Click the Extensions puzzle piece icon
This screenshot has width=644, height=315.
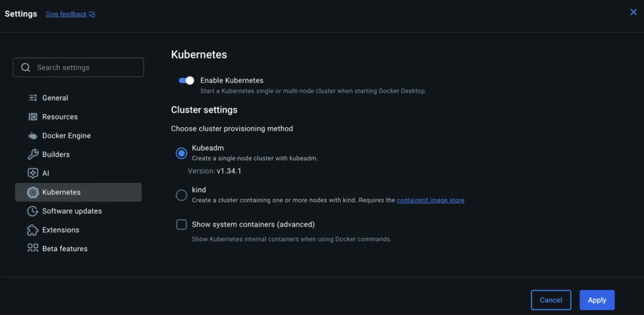pyautogui.click(x=33, y=230)
